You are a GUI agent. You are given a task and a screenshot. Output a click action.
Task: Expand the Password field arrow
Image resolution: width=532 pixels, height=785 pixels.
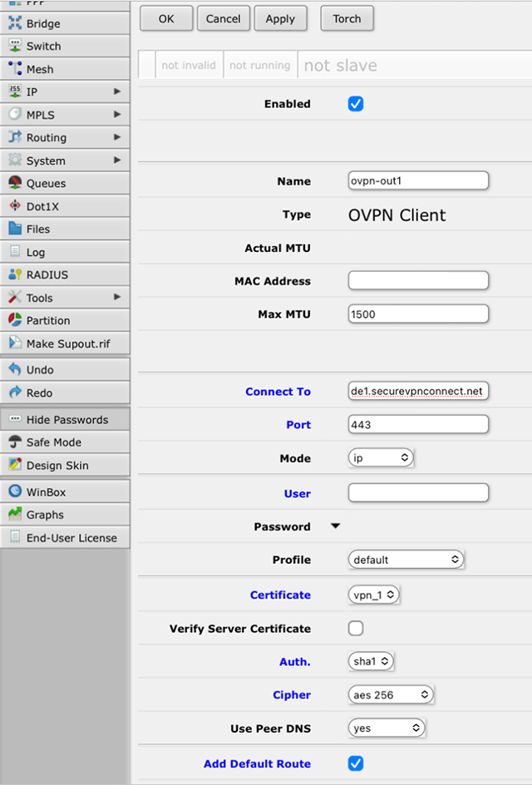[335, 526]
